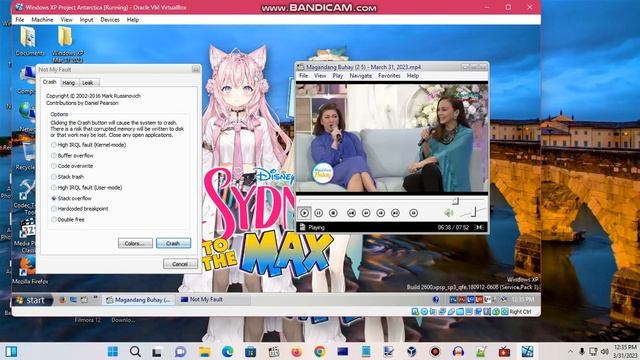This screenshot has height=360, width=640.
Task: Click the video seek bar thumb
Action: tap(456, 201)
